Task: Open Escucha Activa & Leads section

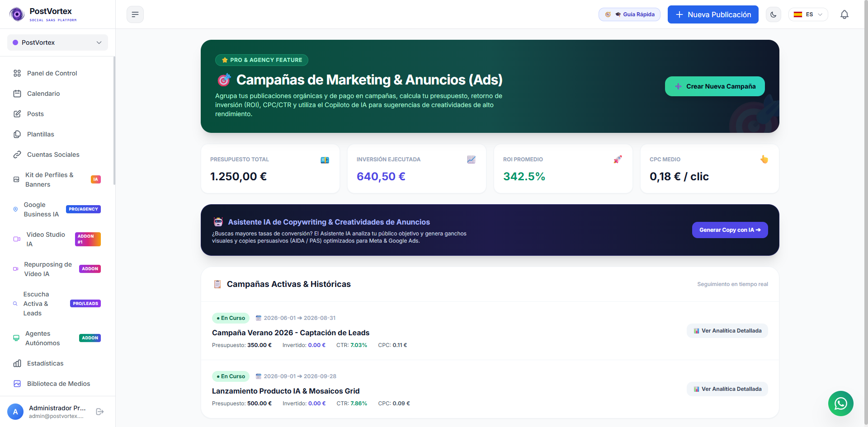Action: (x=57, y=304)
